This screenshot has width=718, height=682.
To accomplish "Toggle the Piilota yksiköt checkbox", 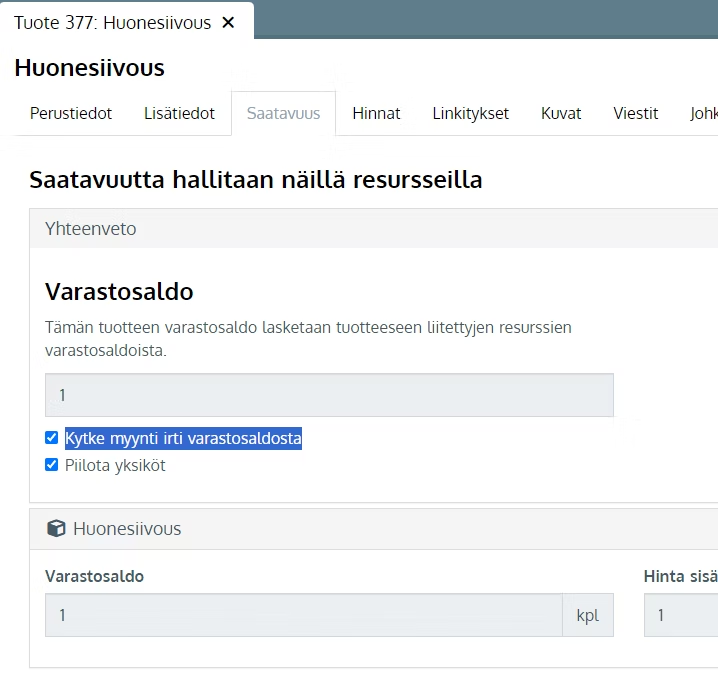I will (x=52, y=465).
